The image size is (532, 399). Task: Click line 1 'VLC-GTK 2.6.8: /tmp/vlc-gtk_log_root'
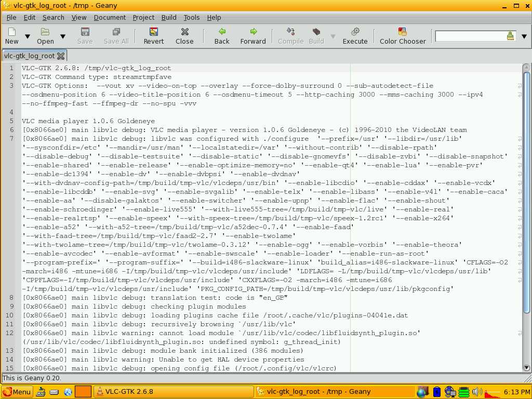[96, 68]
